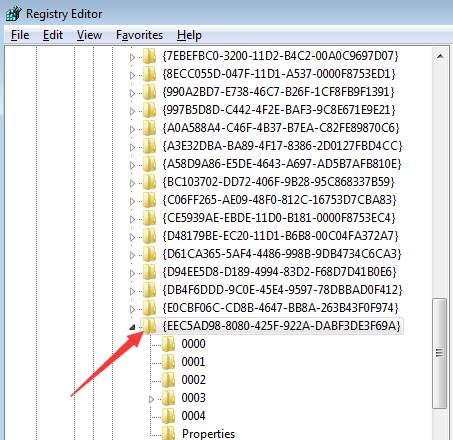Click the scroll up arrow of tree pane
The height and width of the screenshot is (440, 453).
[x=440, y=56]
